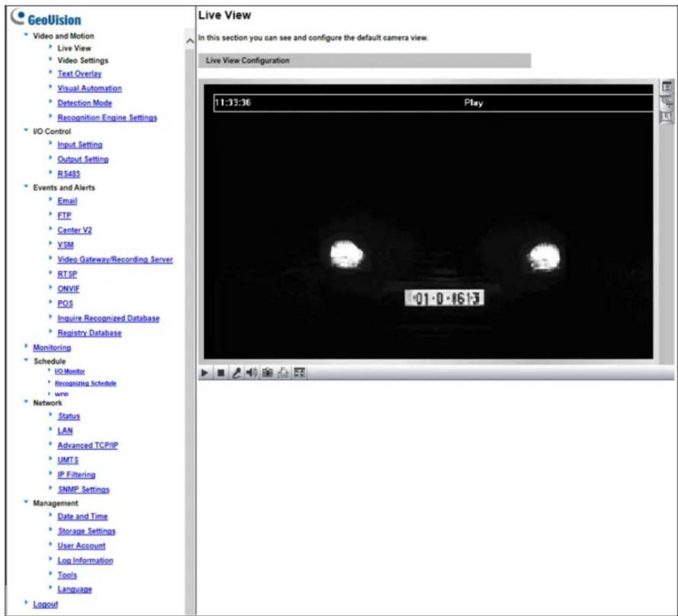Click the file save icon in video toolbar

click(x=283, y=373)
